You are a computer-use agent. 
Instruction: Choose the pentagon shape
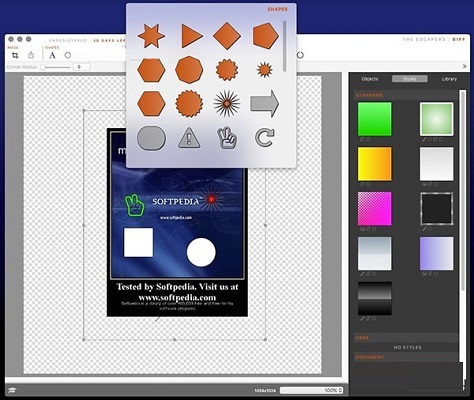click(x=265, y=35)
